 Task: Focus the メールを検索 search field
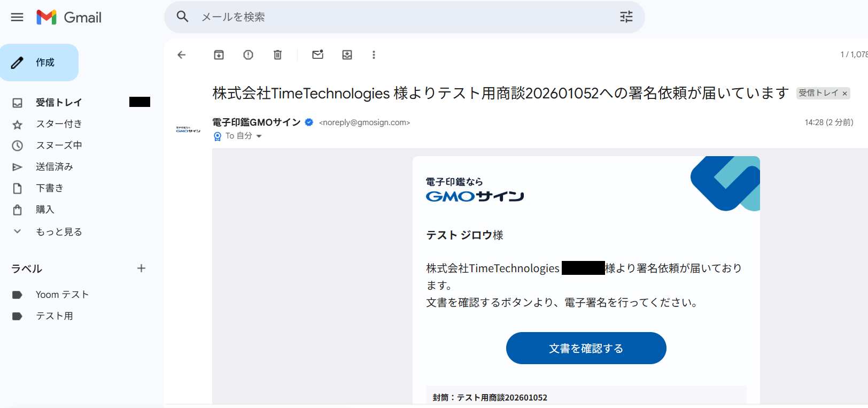click(404, 17)
